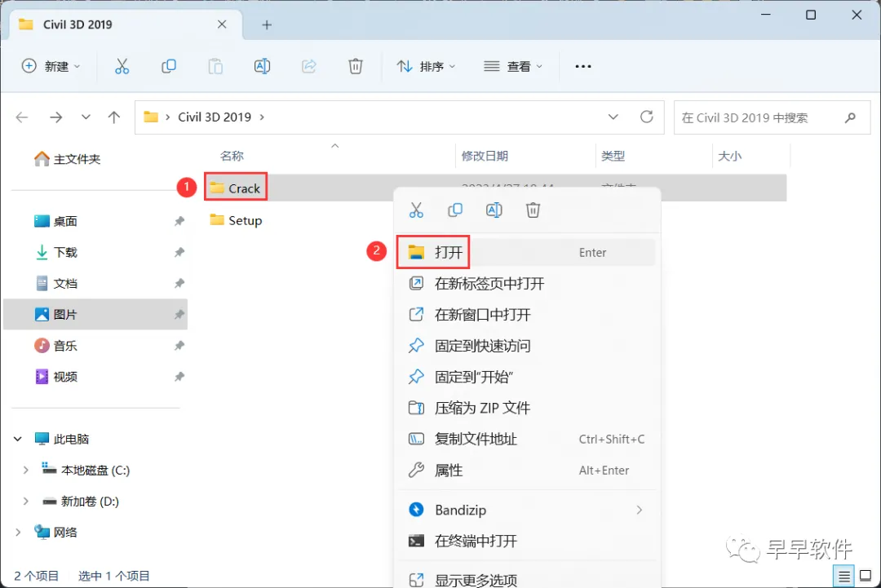Collapse the 此电脑 tree node

(x=18, y=440)
